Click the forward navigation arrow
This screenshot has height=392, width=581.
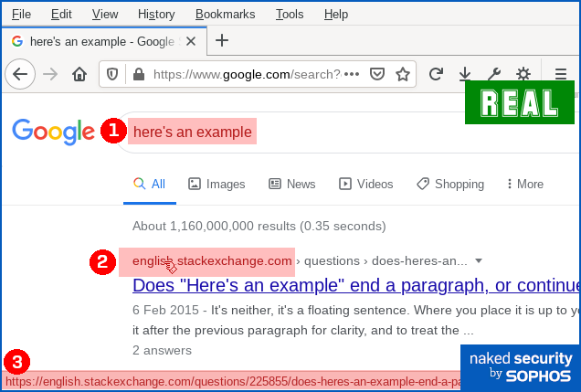pyautogui.click(x=50, y=74)
